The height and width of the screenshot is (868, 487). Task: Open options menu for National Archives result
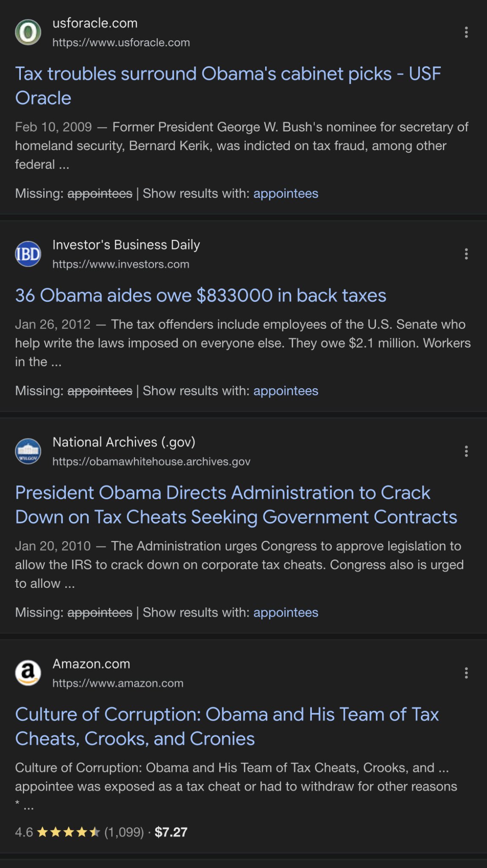[466, 451]
